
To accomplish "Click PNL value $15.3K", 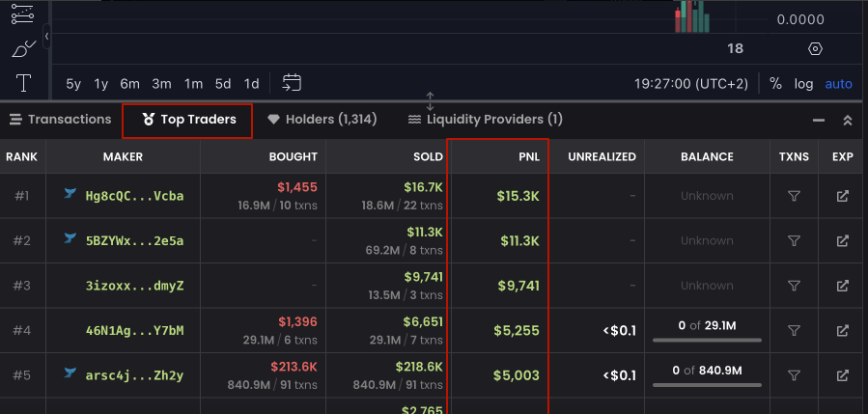I will [518, 196].
